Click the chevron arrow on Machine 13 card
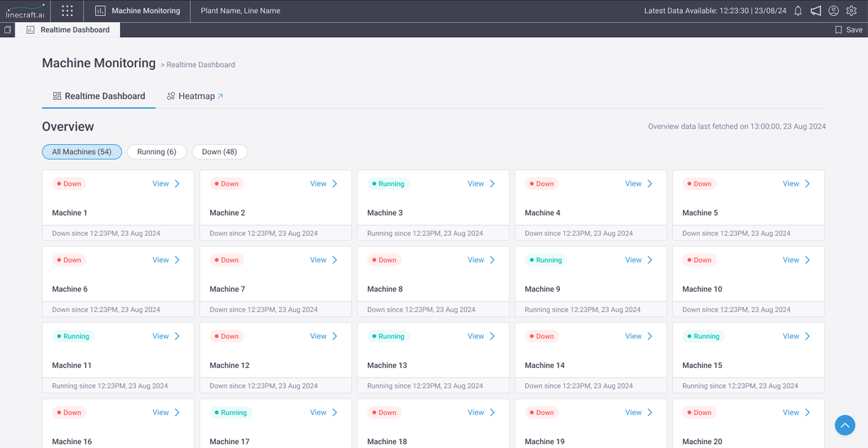This screenshot has height=448, width=868. point(492,336)
